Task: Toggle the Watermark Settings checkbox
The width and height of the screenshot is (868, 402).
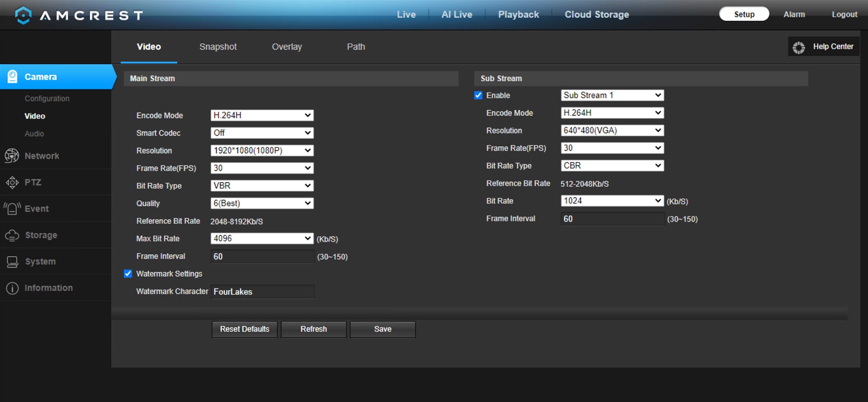Action: point(128,274)
